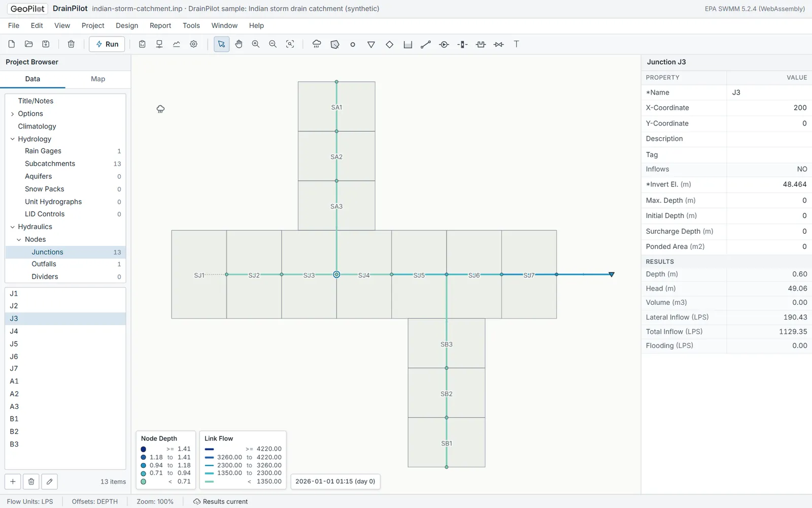Select Subcatchments in project tree

pos(65,164)
